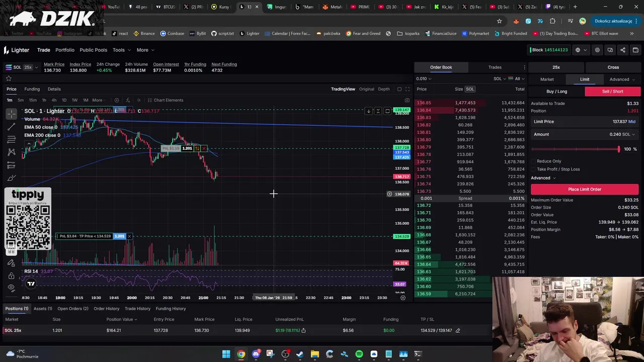This screenshot has width=644, height=362.
Task: Open the Trades tab
Action: (x=495, y=67)
